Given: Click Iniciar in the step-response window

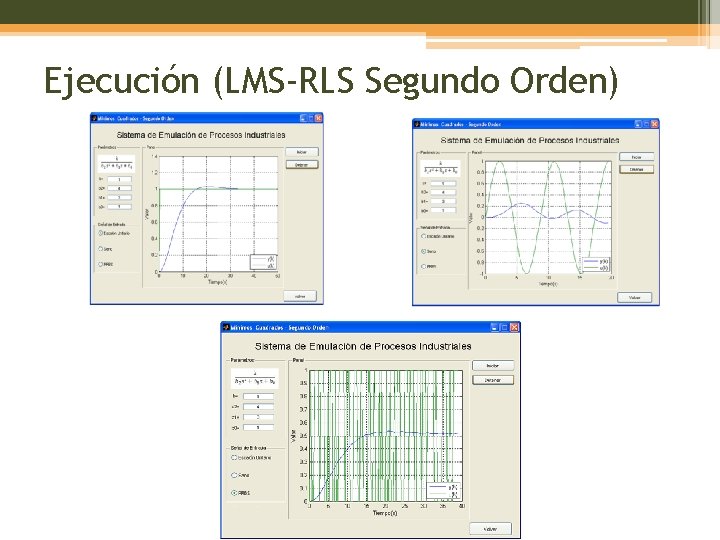Looking at the screenshot, I should pyautogui.click(x=302, y=152).
